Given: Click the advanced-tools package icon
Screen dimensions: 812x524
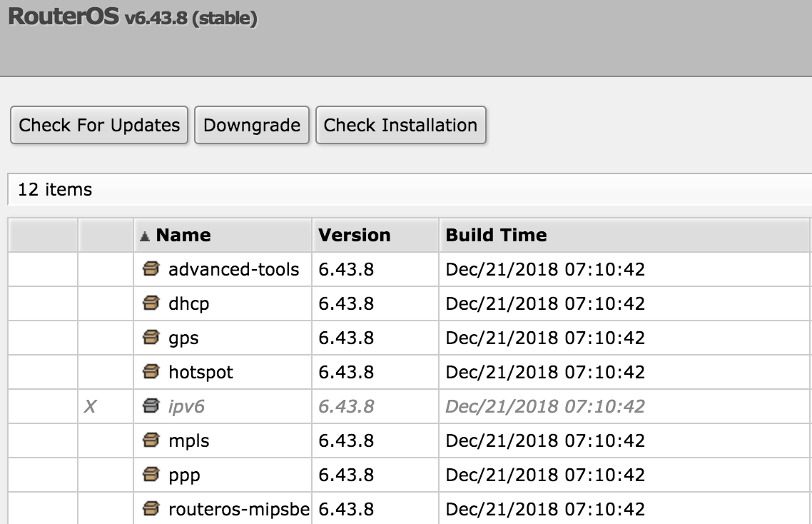Looking at the screenshot, I should [151, 269].
